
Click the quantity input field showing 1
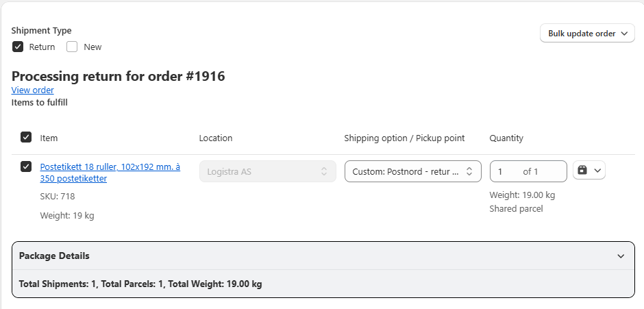point(507,171)
